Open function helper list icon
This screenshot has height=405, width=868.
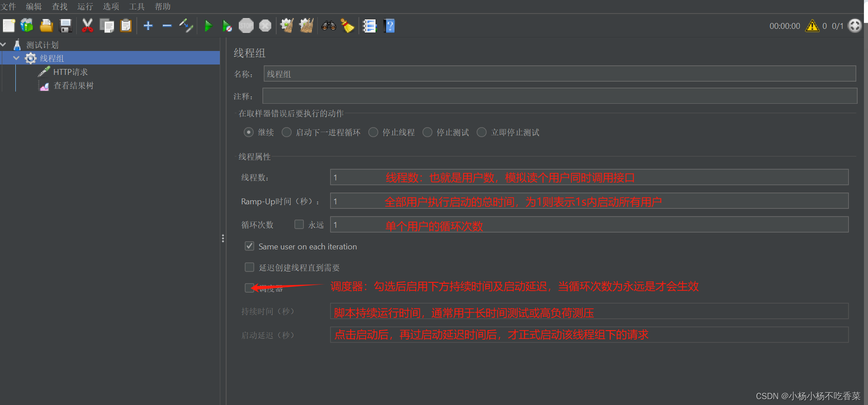pyautogui.click(x=370, y=26)
